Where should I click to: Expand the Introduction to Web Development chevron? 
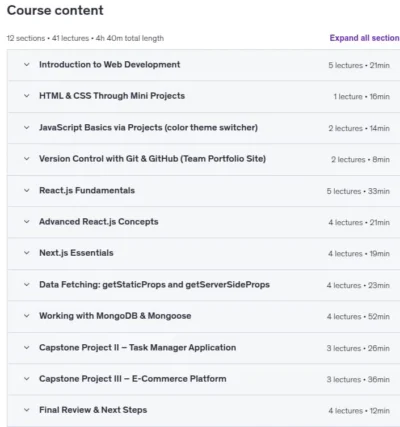[27, 65]
